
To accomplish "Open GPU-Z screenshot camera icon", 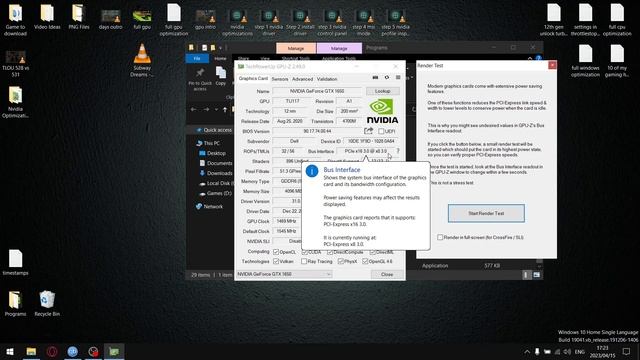I will (x=375, y=78).
